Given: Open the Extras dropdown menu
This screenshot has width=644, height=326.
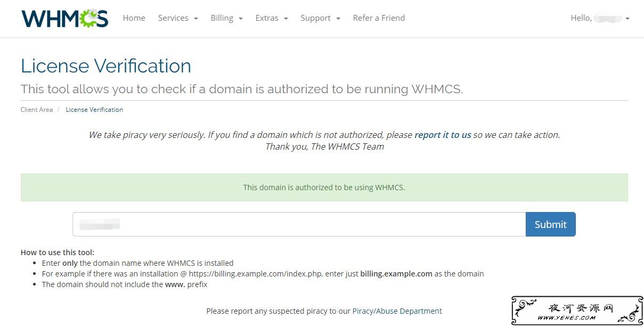Looking at the screenshot, I should tap(272, 18).
